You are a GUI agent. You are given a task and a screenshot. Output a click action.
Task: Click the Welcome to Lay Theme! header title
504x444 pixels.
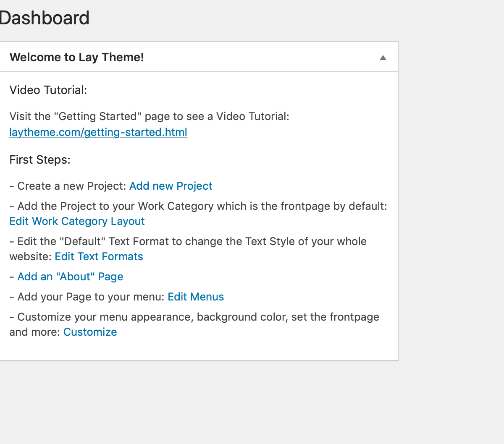pos(77,57)
